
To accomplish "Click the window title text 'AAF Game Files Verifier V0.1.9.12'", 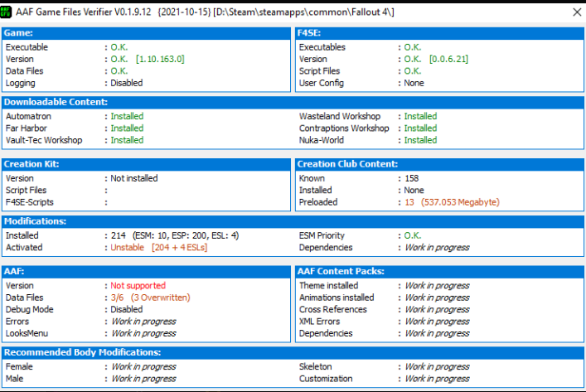I will point(84,12).
